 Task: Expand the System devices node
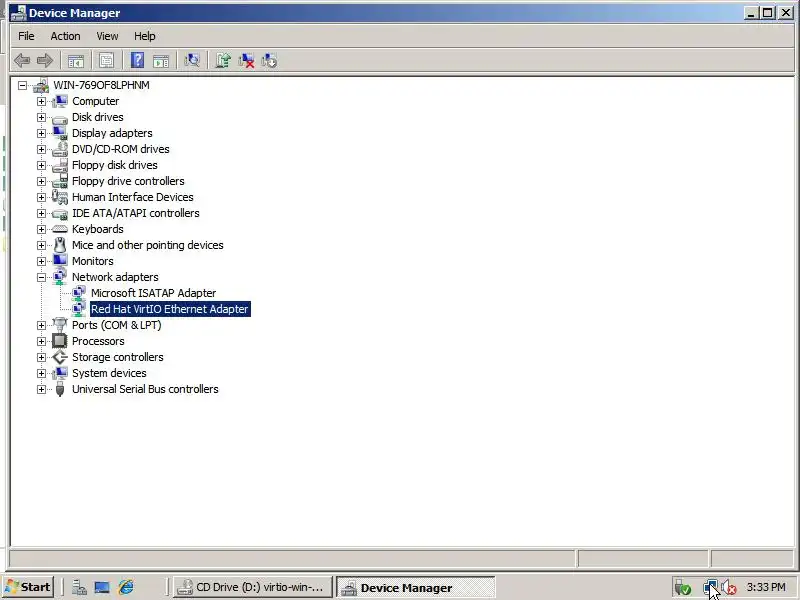tap(41, 373)
